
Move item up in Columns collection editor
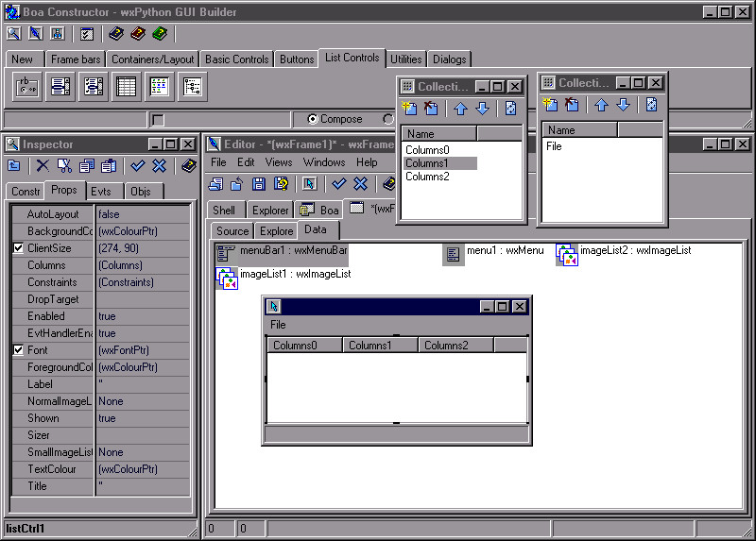pos(460,109)
